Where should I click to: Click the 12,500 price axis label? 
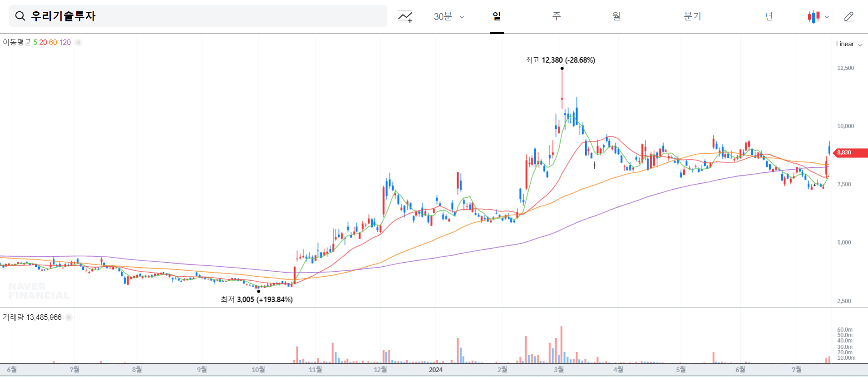tap(845, 68)
